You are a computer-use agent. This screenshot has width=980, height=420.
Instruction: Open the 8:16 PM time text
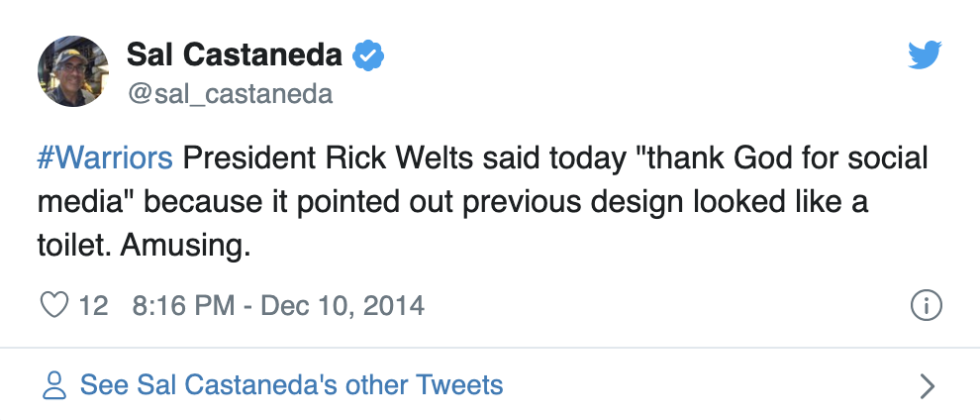pos(184,306)
